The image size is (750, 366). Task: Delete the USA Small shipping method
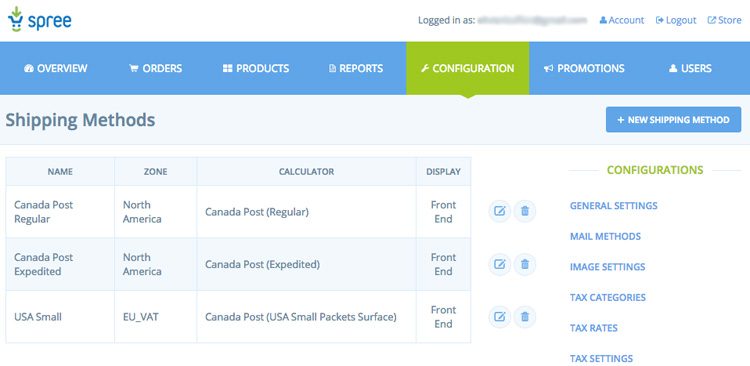pos(525,316)
